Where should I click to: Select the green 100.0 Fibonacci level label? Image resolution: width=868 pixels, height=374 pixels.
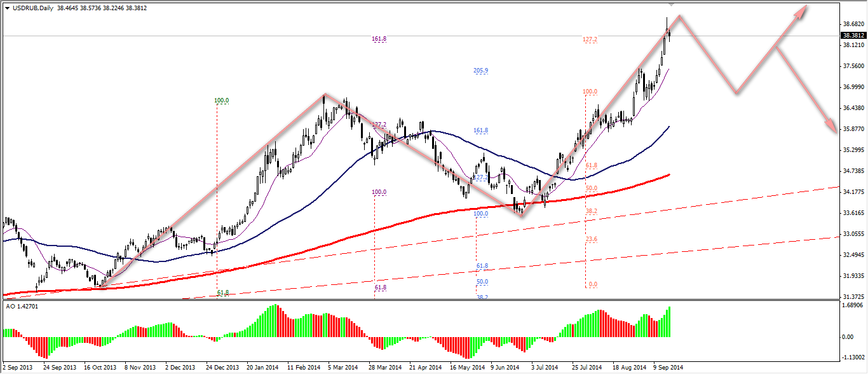(x=221, y=100)
